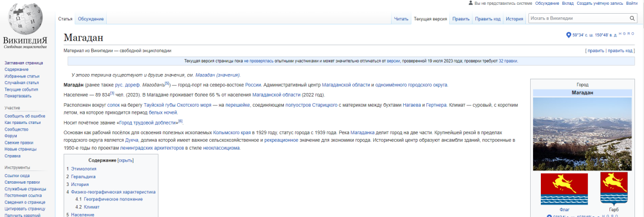
Task: Jump to Географическое положение subsection
Action: coord(113,199)
